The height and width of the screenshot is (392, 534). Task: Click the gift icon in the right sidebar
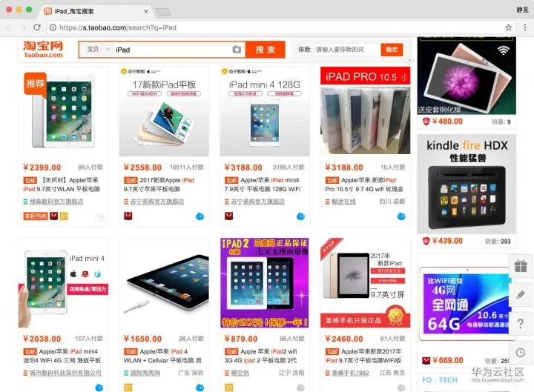tap(521, 266)
